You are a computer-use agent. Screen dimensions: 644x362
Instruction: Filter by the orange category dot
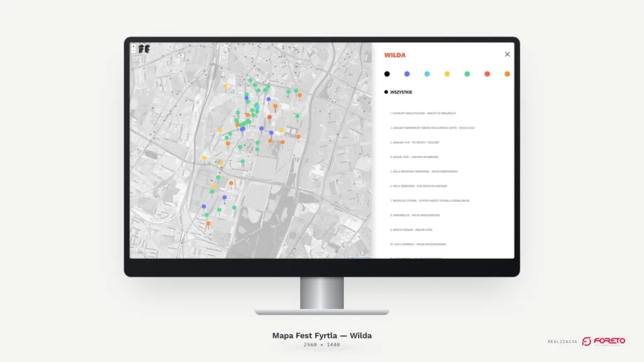tap(508, 74)
